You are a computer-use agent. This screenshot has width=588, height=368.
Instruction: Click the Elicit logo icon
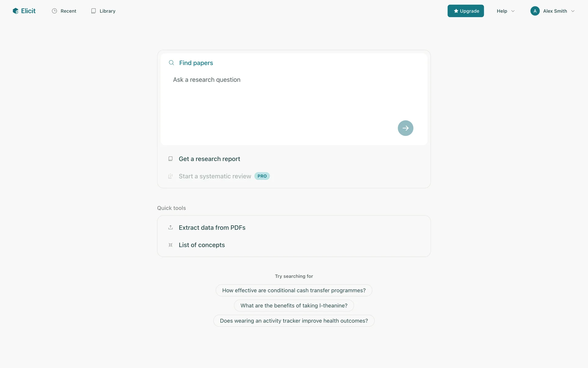[16, 11]
